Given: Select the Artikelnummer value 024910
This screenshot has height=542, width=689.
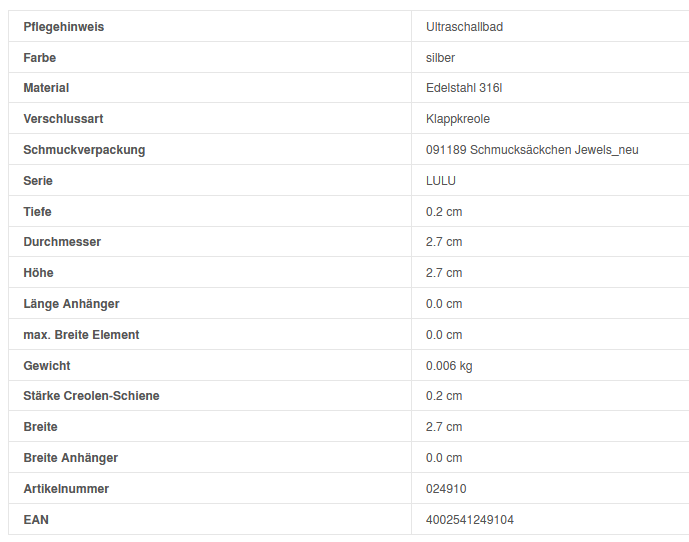Looking at the screenshot, I should (446, 489).
